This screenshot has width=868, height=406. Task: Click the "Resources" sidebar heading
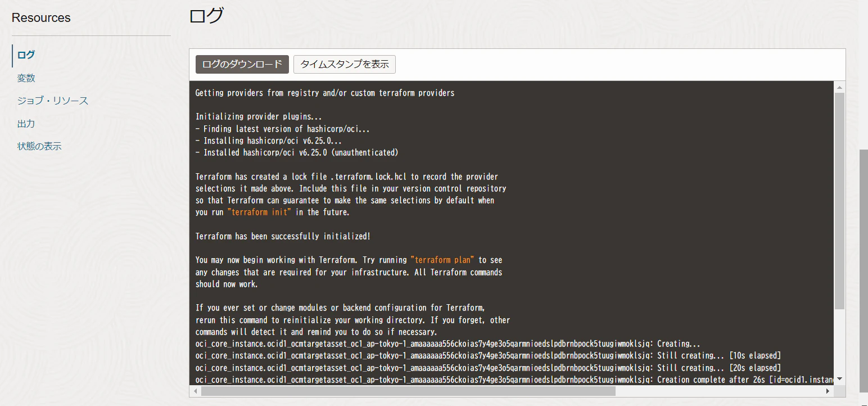tap(41, 18)
